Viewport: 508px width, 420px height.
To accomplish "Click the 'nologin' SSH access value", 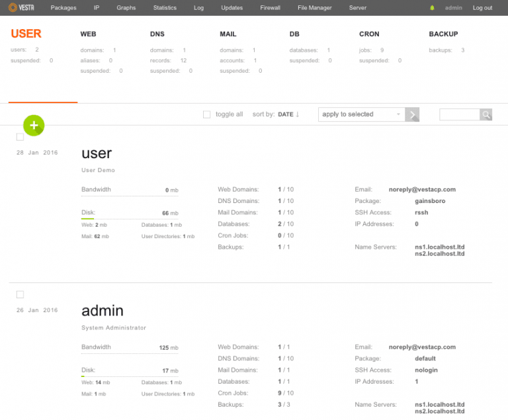I will pyautogui.click(x=426, y=370).
